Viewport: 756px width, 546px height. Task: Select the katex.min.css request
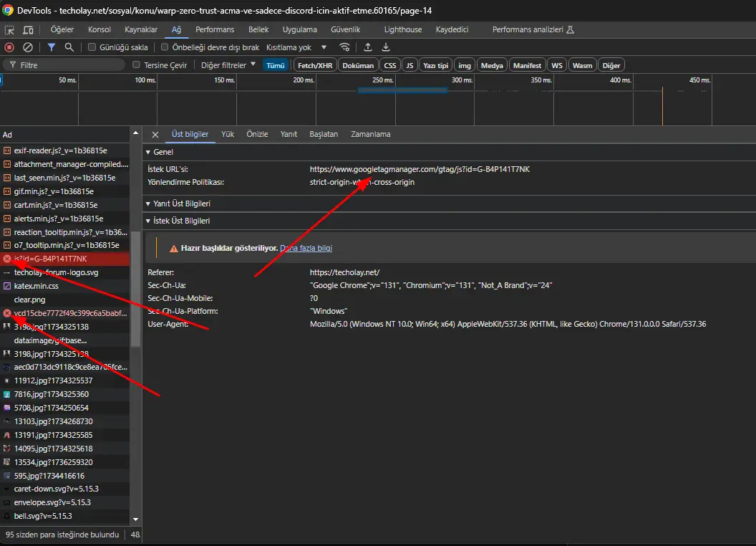[x=64, y=286]
